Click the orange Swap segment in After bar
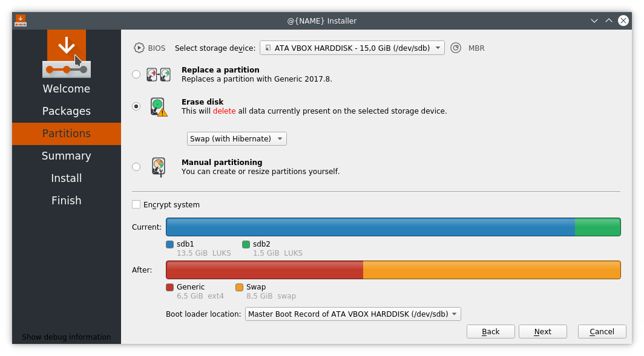This screenshot has width=644, height=356. point(491,270)
